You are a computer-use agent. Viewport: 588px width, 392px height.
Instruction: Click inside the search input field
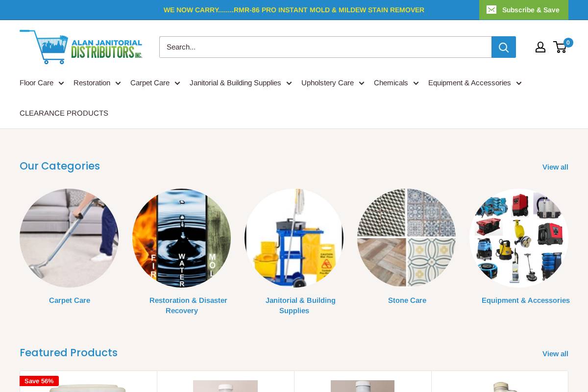click(x=325, y=47)
